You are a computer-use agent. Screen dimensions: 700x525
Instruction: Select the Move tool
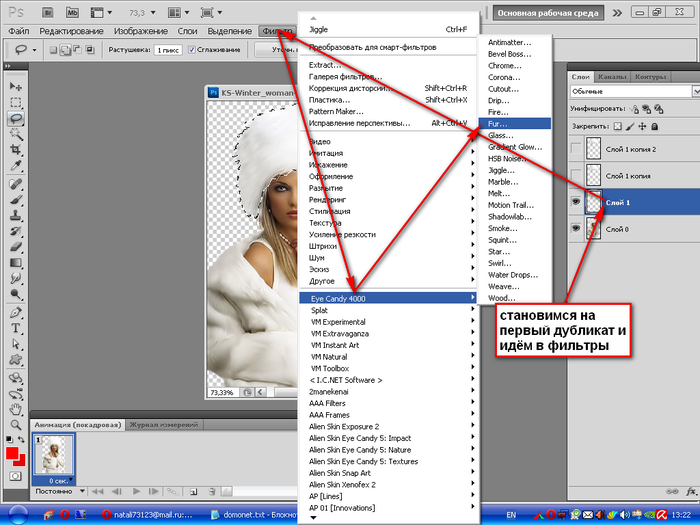pyautogui.click(x=16, y=86)
